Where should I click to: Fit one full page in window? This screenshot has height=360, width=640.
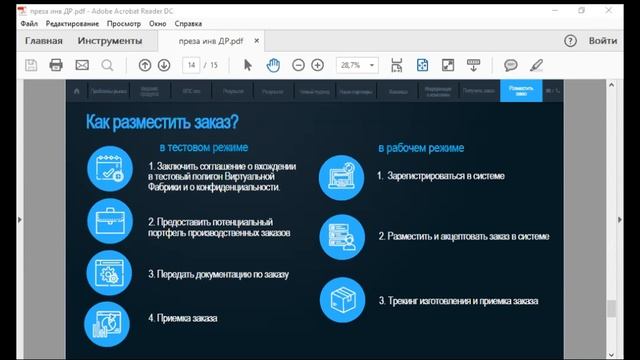coord(422,65)
